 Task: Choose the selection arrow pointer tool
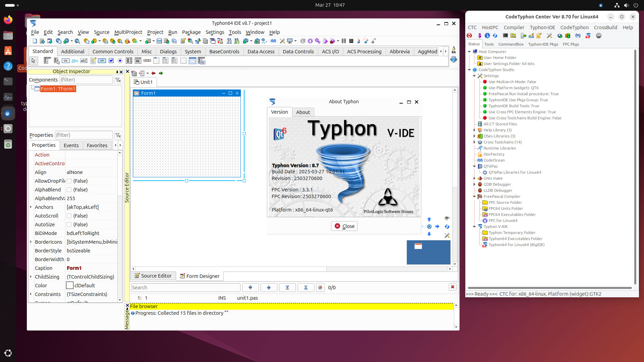33,61
